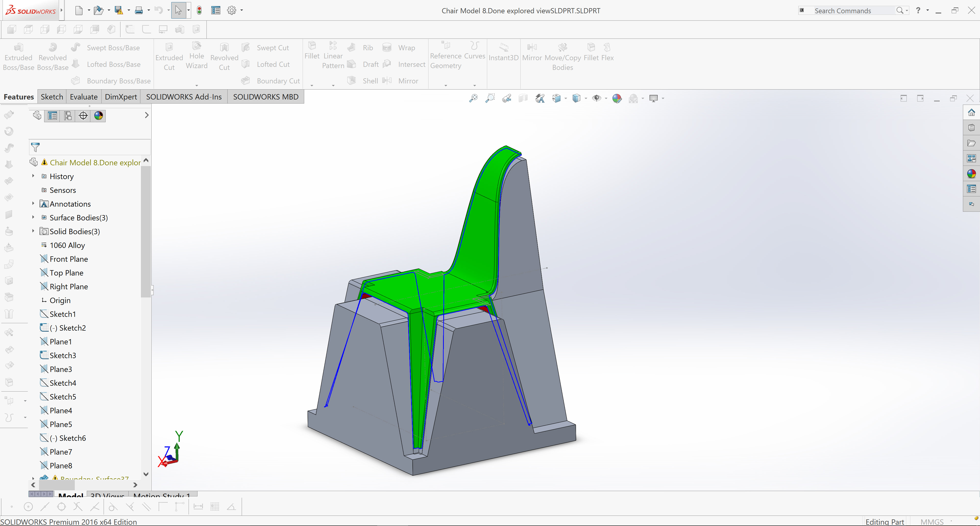
Task: Open the SOLIDWORKS MBD tab
Action: [265, 97]
